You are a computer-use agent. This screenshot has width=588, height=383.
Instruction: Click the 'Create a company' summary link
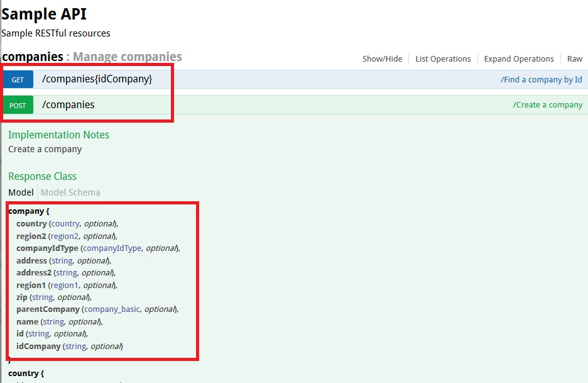click(x=548, y=105)
